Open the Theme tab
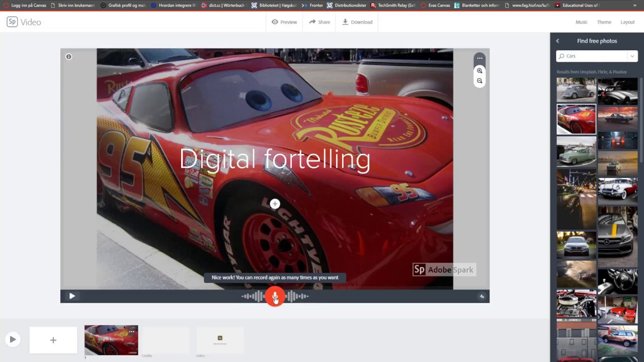This screenshot has width=644, height=362. tap(604, 22)
